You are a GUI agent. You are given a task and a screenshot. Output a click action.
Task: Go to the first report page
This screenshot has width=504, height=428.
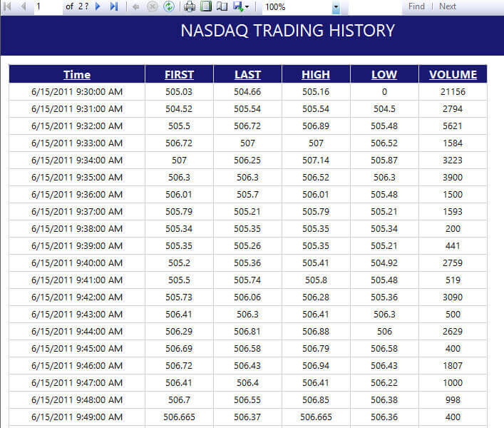coord(9,6)
